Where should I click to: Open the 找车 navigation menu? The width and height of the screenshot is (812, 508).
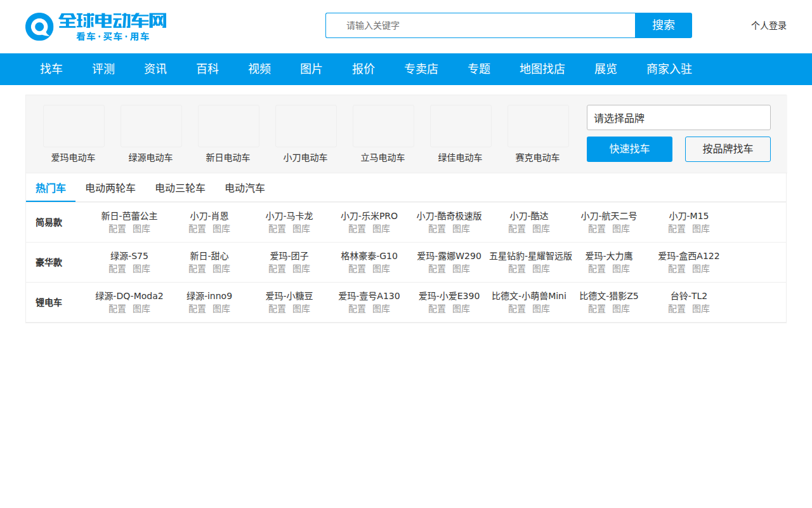51,69
